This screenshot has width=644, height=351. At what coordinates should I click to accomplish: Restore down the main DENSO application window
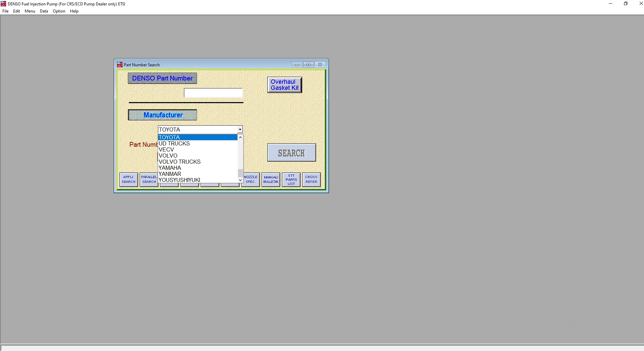tap(626, 4)
